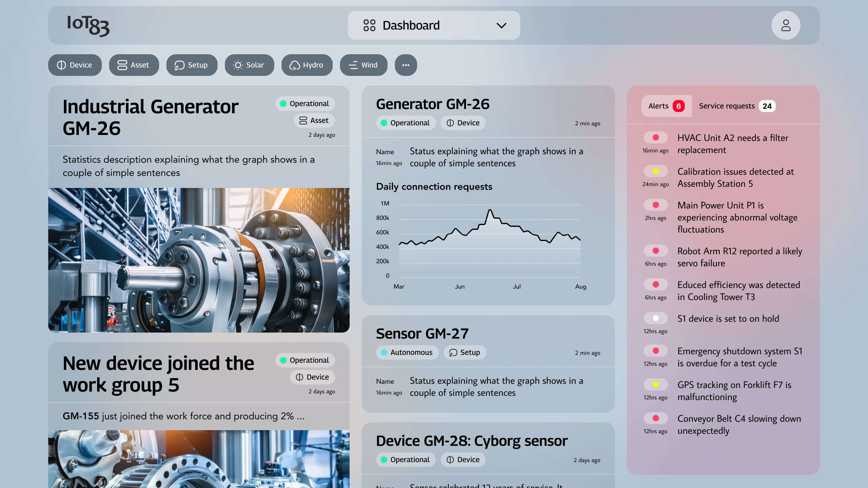Expand the ellipsis filter menu
The height and width of the screenshot is (488, 868).
click(406, 65)
